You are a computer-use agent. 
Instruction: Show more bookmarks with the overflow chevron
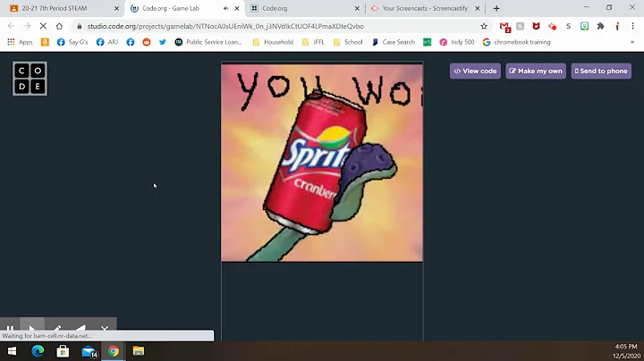click(632, 42)
